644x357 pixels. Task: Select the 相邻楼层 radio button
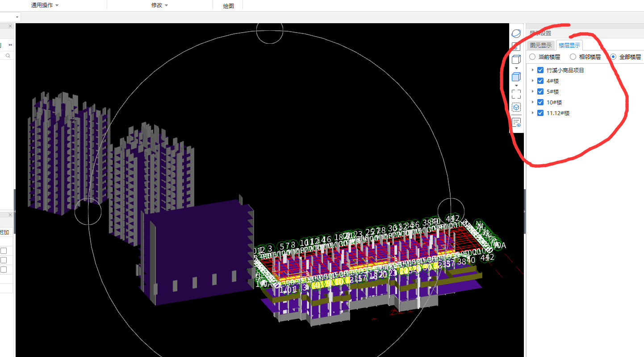[x=573, y=57]
